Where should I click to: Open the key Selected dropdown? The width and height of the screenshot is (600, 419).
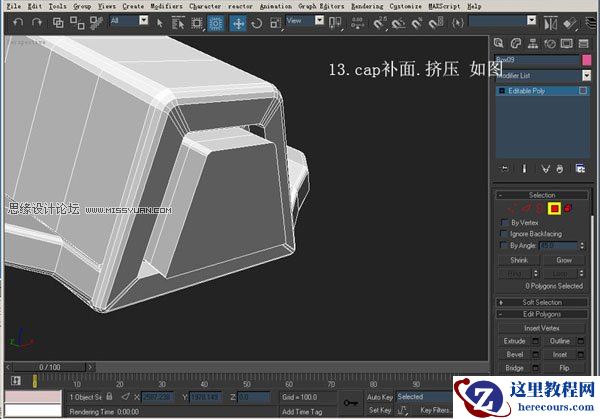[425, 397]
